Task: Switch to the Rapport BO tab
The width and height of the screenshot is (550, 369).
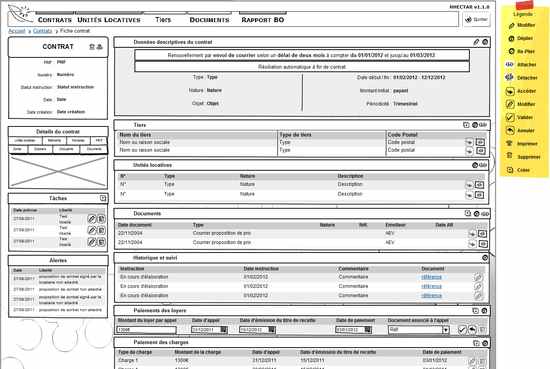Action: [x=263, y=20]
